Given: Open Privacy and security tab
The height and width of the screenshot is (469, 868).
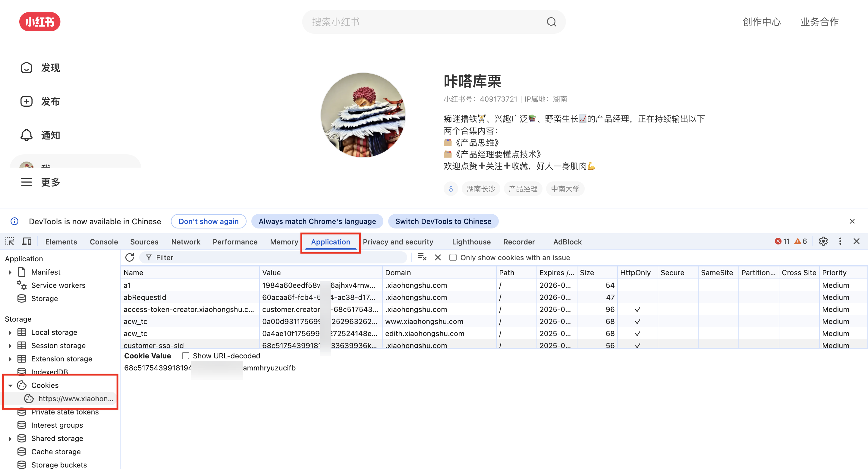Looking at the screenshot, I should click(x=398, y=241).
